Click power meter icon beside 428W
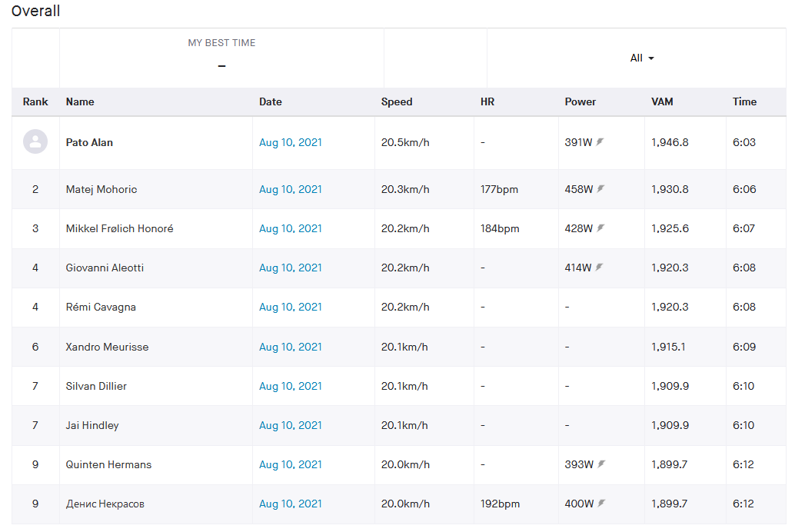The width and height of the screenshot is (795, 532). pyautogui.click(x=600, y=228)
